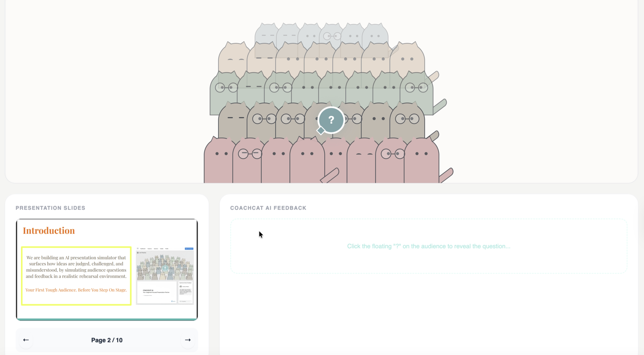Viewport: 644px width, 355px height.
Task: Go back to the previous slide page
Action: point(26,340)
